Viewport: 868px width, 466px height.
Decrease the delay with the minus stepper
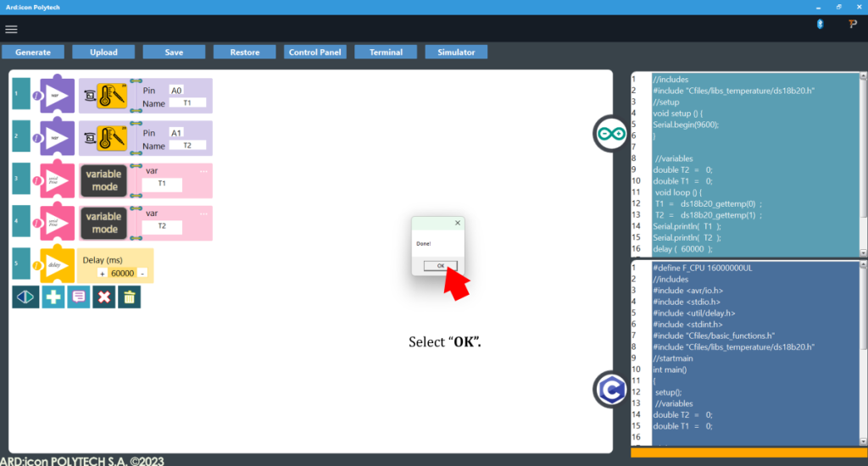pyautogui.click(x=142, y=273)
